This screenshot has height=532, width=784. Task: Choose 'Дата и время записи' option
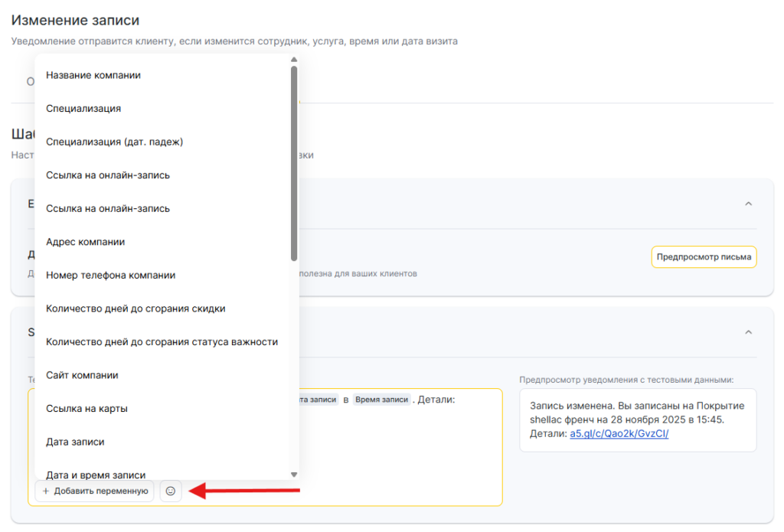coord(96,475)
